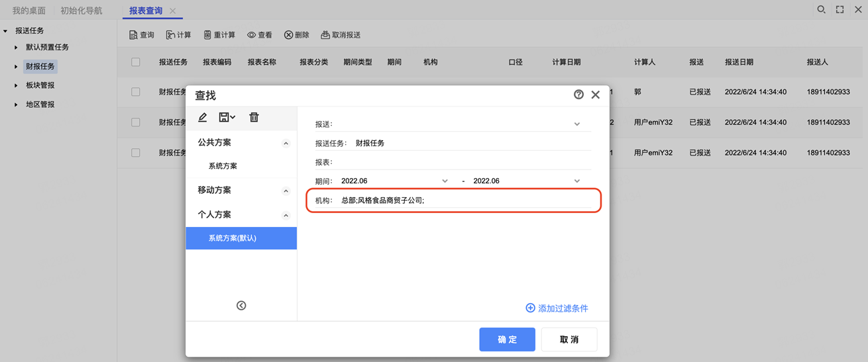Check the third row checkbox in table
Screen dimensions: 868x362
coord(136,153)
